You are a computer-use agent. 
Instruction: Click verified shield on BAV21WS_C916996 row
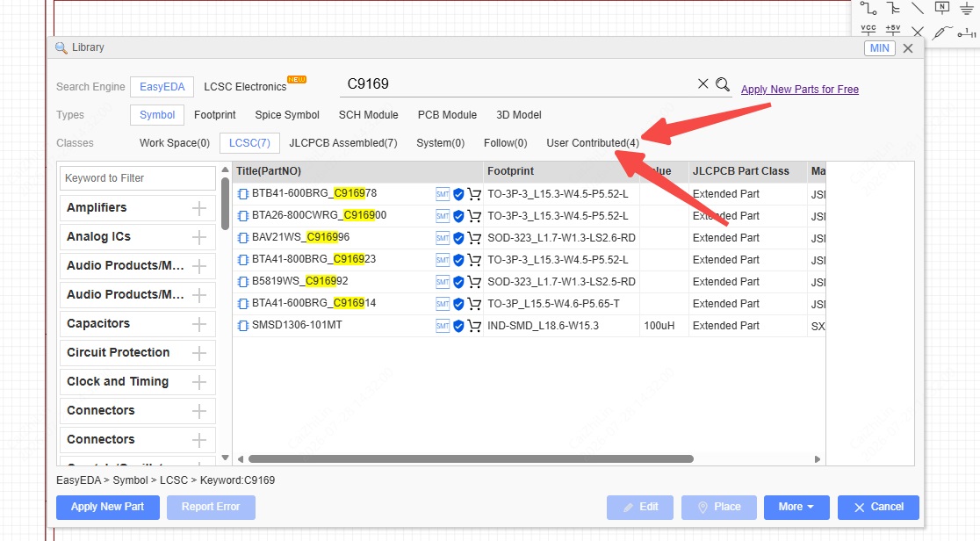tap(458, 238)
